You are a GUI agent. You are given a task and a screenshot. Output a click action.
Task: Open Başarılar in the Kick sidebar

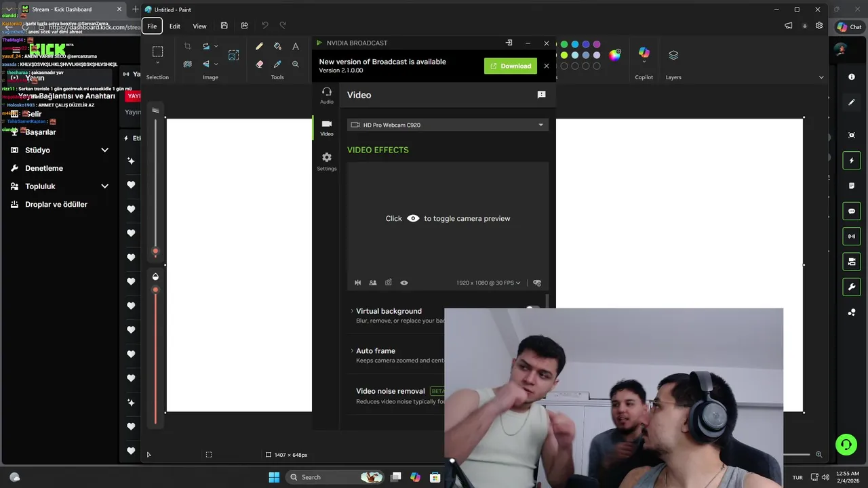click(x=41, y=132)
